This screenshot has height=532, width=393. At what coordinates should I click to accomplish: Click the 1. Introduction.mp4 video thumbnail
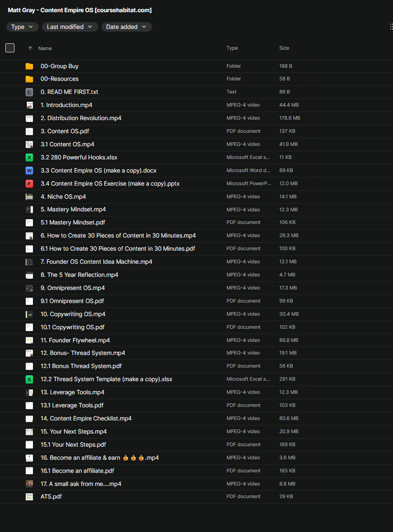[29, 105]
